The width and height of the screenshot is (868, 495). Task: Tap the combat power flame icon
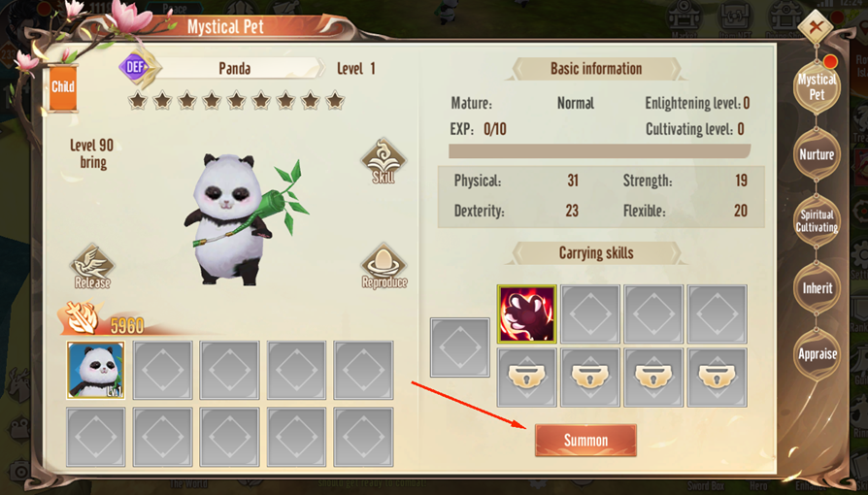82,318
